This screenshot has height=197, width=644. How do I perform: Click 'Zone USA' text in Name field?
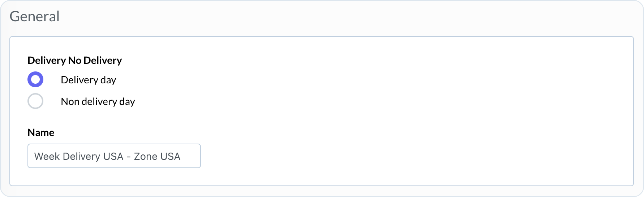(x=157, y=156)
